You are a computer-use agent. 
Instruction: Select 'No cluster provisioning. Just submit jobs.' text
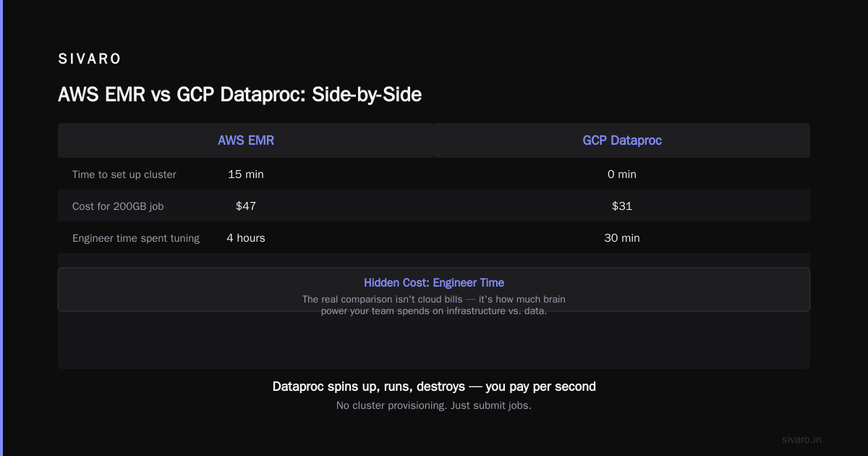[x=434, y=405]
